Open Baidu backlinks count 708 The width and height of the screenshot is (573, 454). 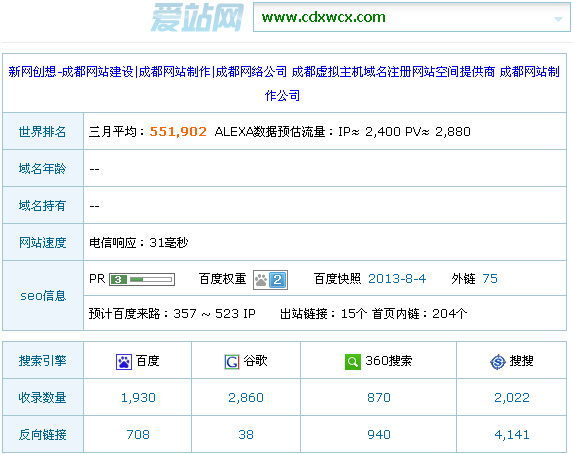pos(138,435)
